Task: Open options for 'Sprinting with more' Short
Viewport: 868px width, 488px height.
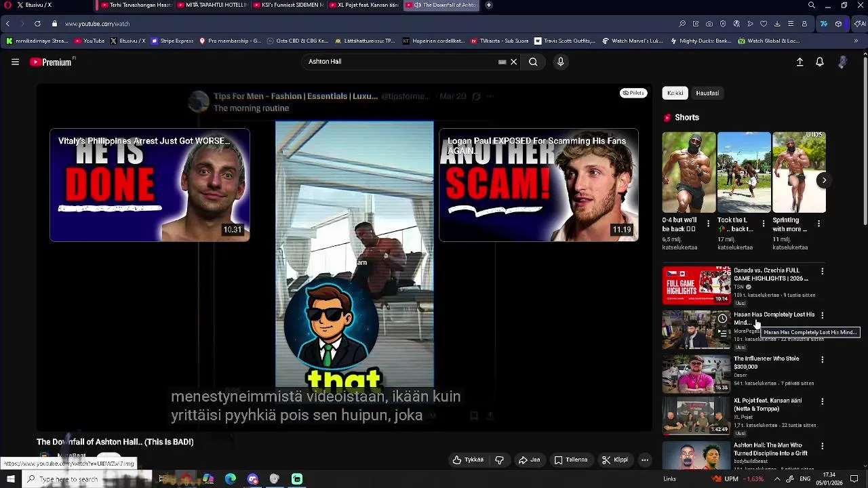Action: 818,223
